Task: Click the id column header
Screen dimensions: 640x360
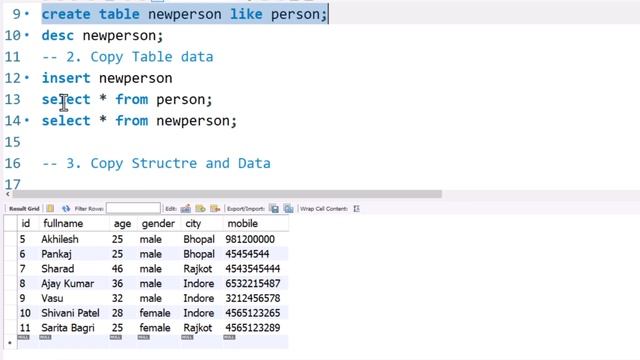Action: coord(26,223)
